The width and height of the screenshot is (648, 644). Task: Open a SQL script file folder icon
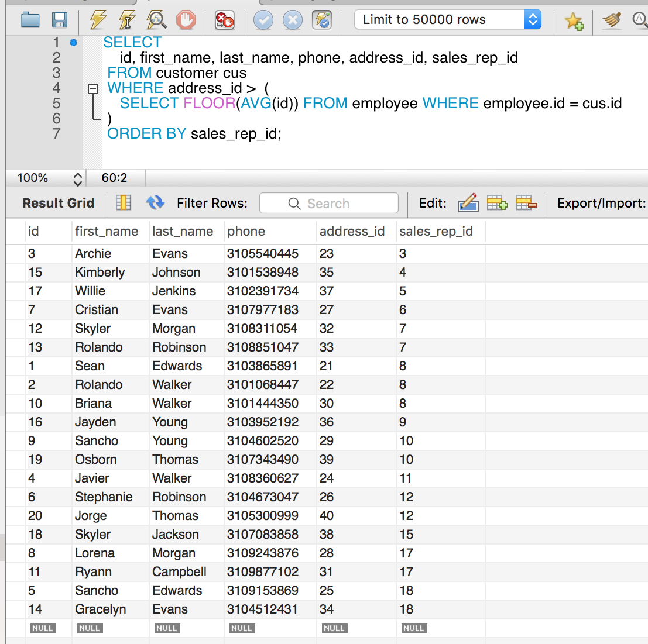coord(30,19)
